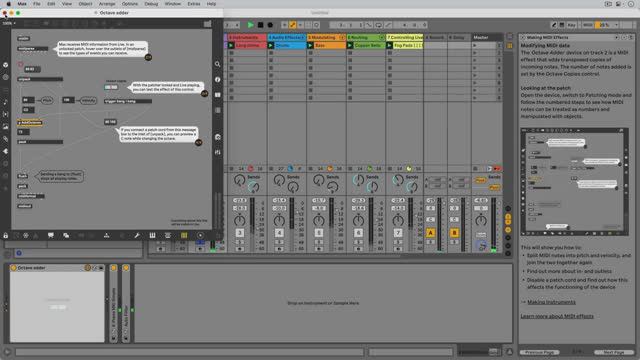Stop playback with Live's Stop button
This screenshot has height=360, width=640.
click(260, 25)
